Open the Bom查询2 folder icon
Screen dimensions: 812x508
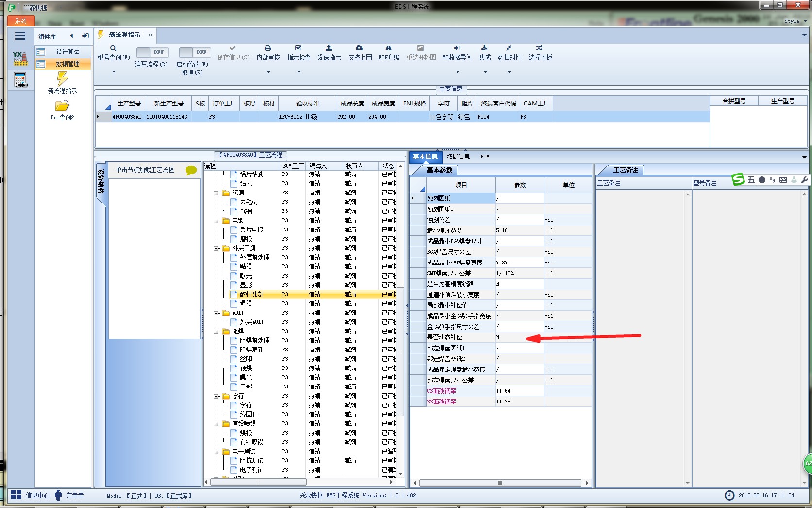tap(62, 105)
